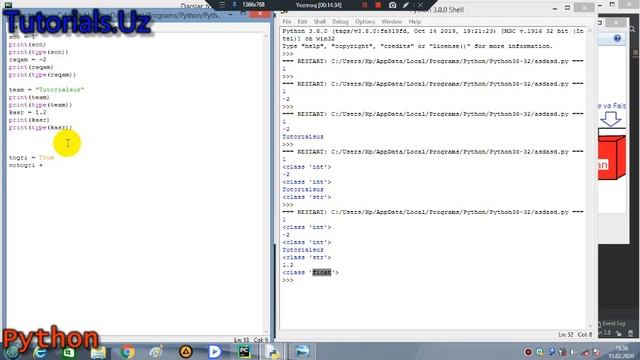Minimize the Python 3.8.0 Shell window

(x=555, y=8)
